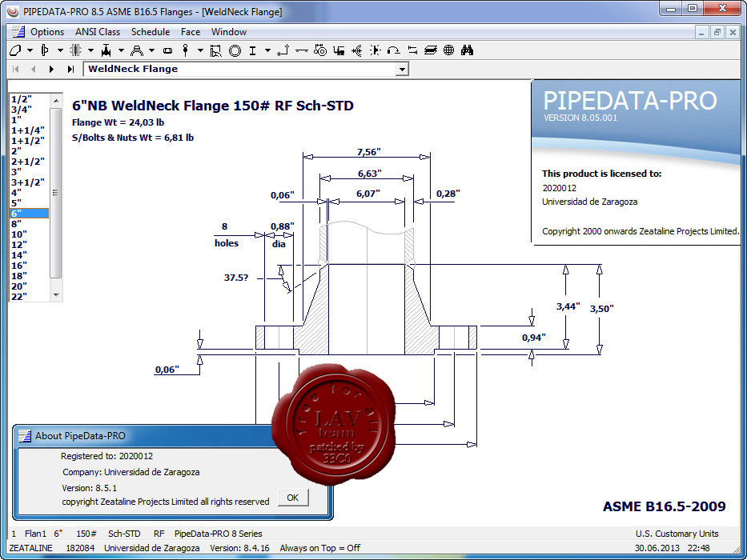Expand the WeldNeck Flange combo box arrow

[x=403, y=70]
